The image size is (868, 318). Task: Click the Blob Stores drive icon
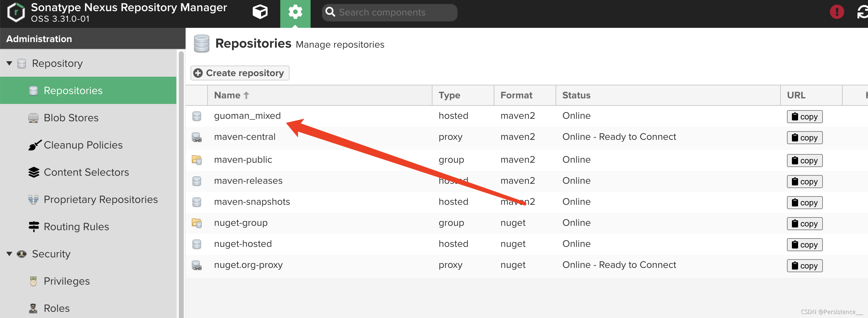[x=33, y=118]
